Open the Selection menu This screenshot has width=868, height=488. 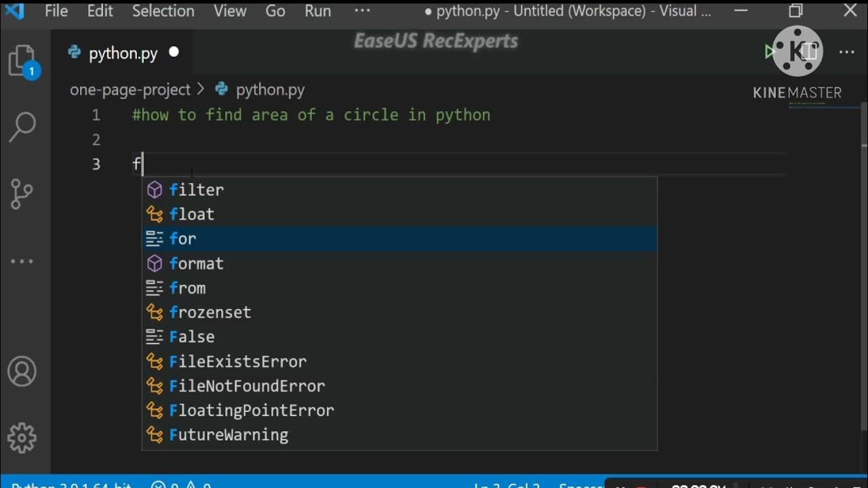click(x=163, y=11)
